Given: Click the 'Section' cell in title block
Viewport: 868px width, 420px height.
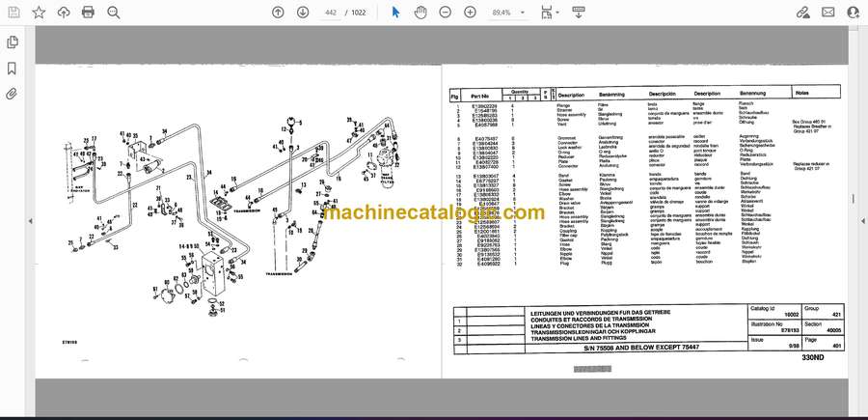Looking at the screenshot, I should tap(824, 325).
